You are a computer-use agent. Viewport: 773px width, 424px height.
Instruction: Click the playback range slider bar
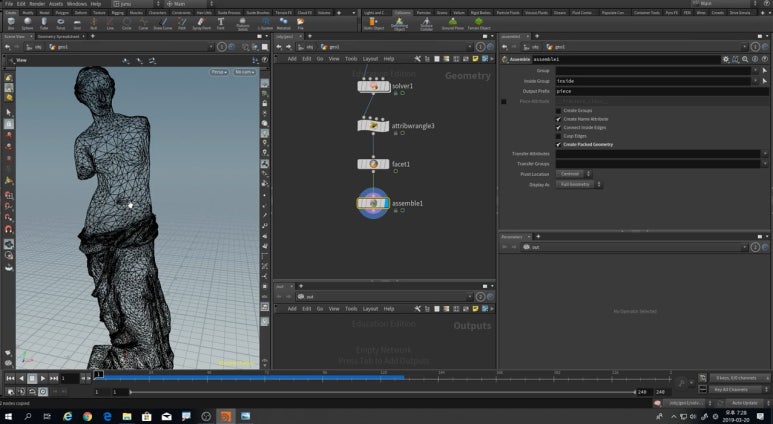(383, 392)
